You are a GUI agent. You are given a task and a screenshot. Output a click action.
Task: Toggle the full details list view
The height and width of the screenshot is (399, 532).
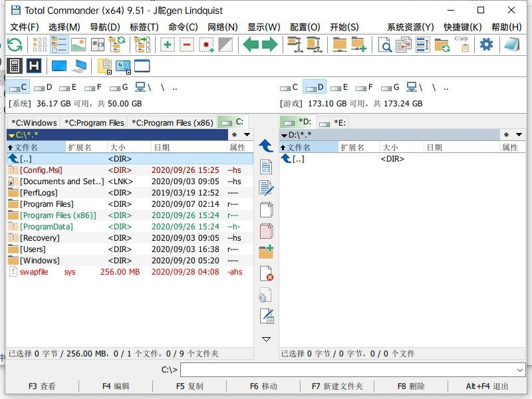coord(59,45)
